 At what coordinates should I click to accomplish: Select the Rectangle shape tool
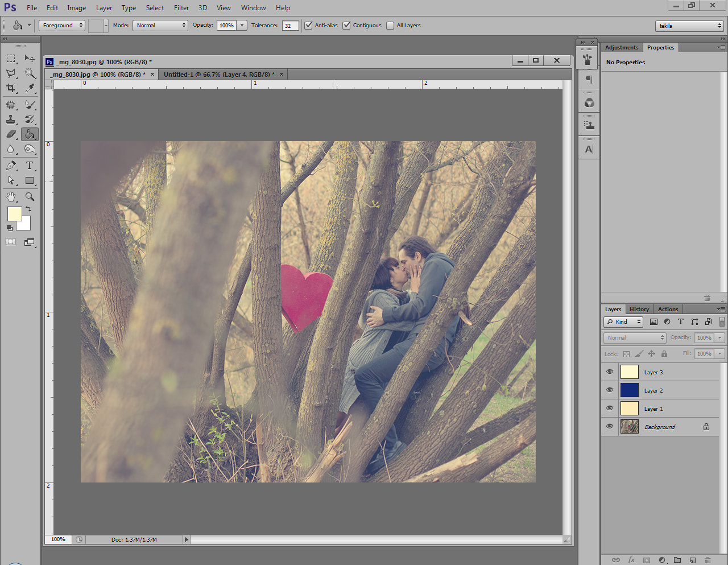(30, 180)
